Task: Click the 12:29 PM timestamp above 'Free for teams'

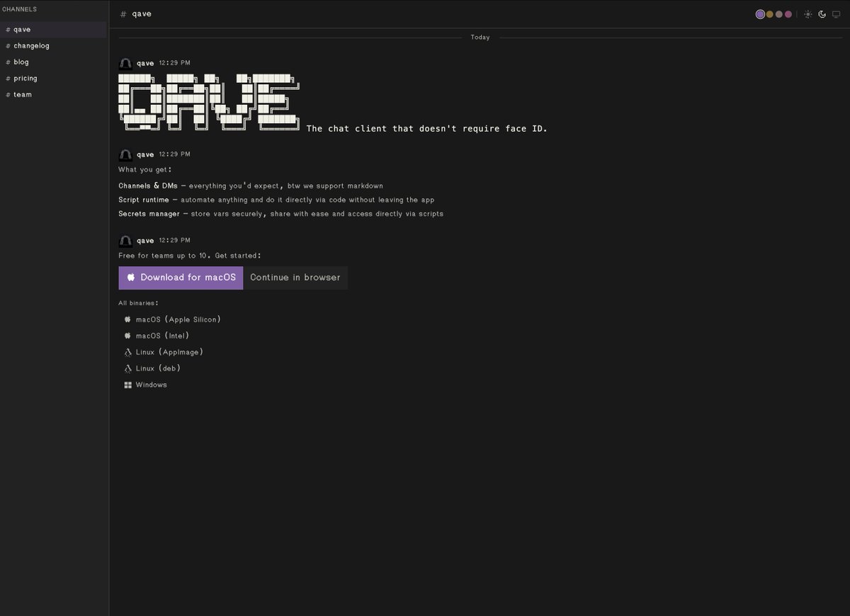Action: tap(174, 240)
